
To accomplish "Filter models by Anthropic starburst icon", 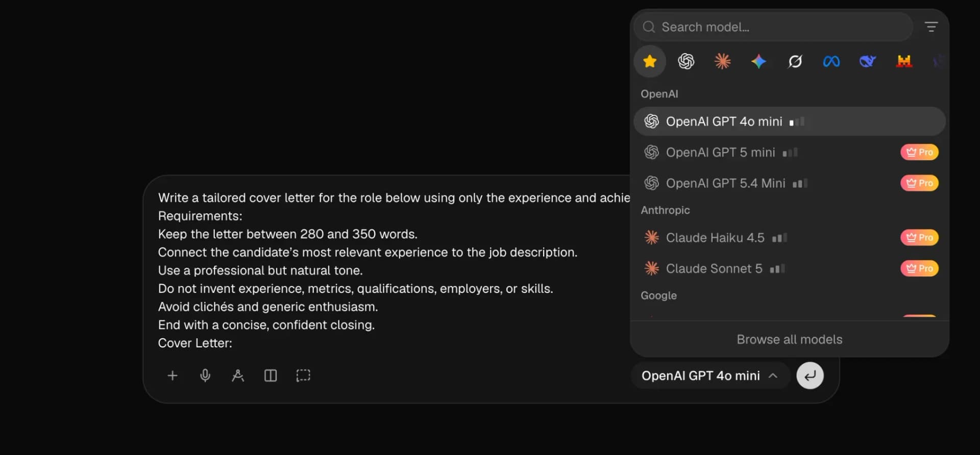I will tap(722, 62).
